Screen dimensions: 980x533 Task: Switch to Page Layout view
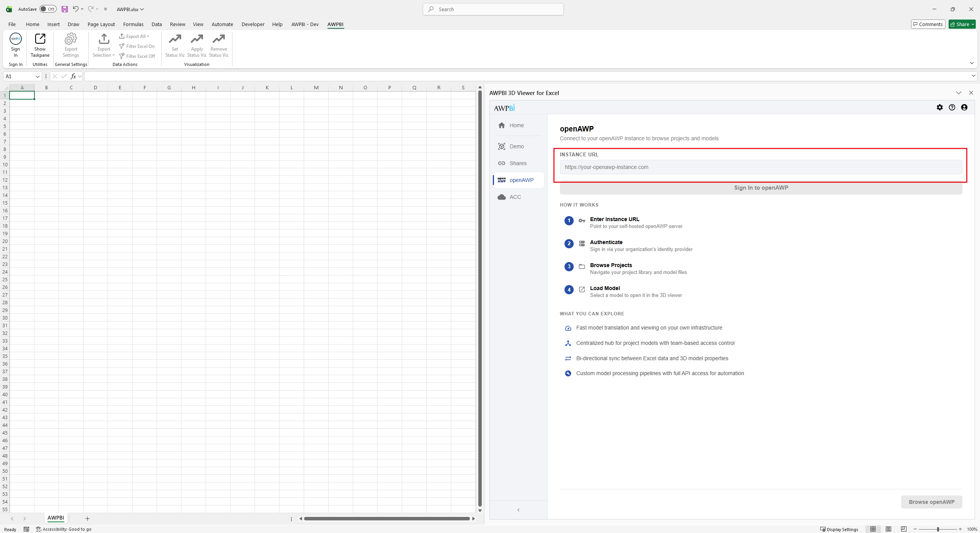coord(888,529)
